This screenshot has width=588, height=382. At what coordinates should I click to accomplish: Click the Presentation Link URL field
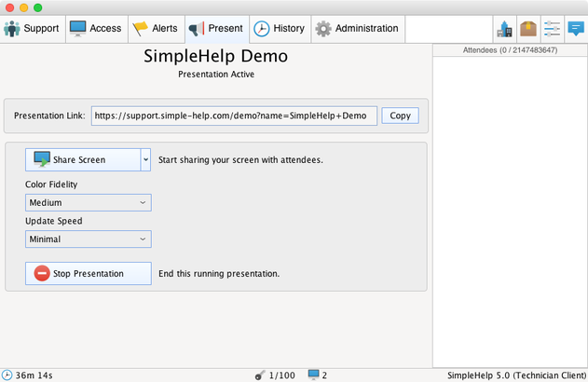click(x=234, y=116)
